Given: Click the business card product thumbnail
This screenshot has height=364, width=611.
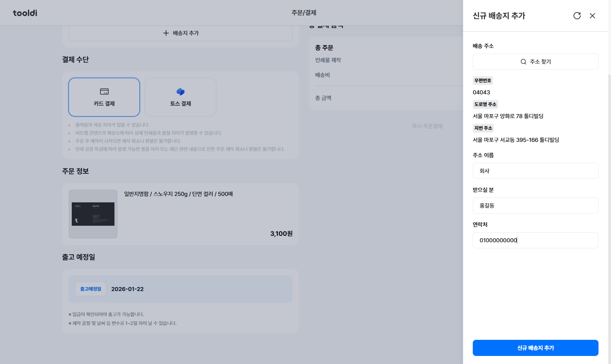Looking at the screenshot, I should pos(93,214).
